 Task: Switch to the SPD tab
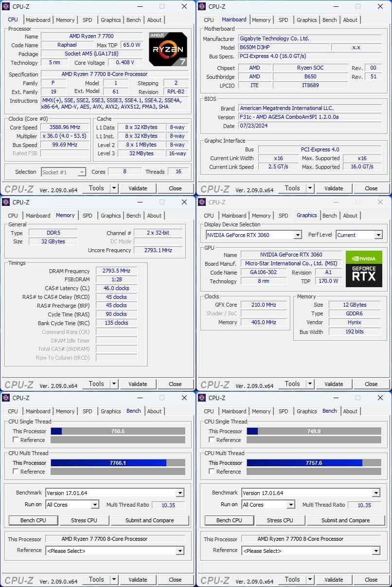(x=87, y=20)
